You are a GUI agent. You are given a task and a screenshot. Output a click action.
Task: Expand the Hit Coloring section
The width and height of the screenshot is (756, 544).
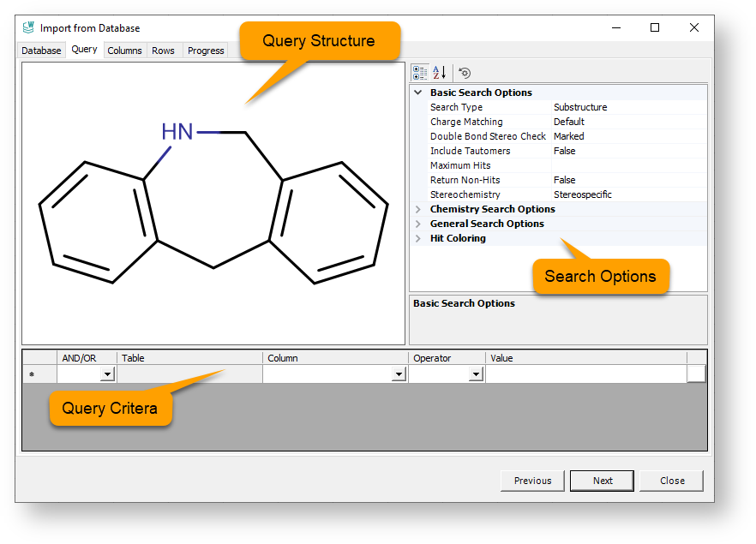(418, 238)
